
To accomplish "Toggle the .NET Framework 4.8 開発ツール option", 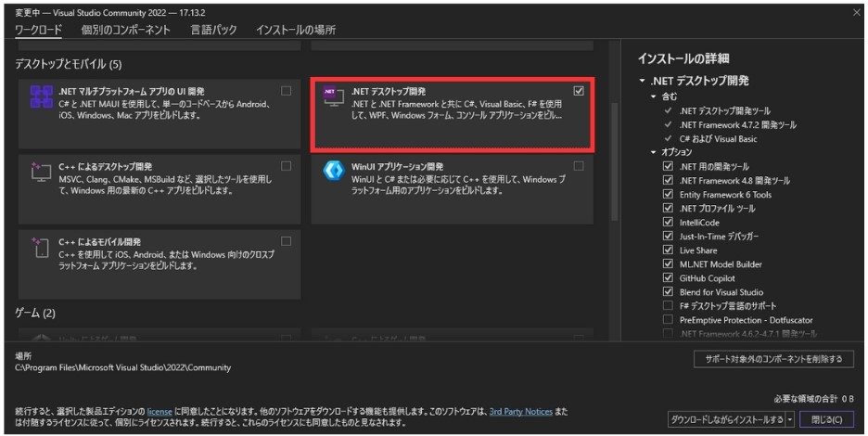I will tap(669, 180).
